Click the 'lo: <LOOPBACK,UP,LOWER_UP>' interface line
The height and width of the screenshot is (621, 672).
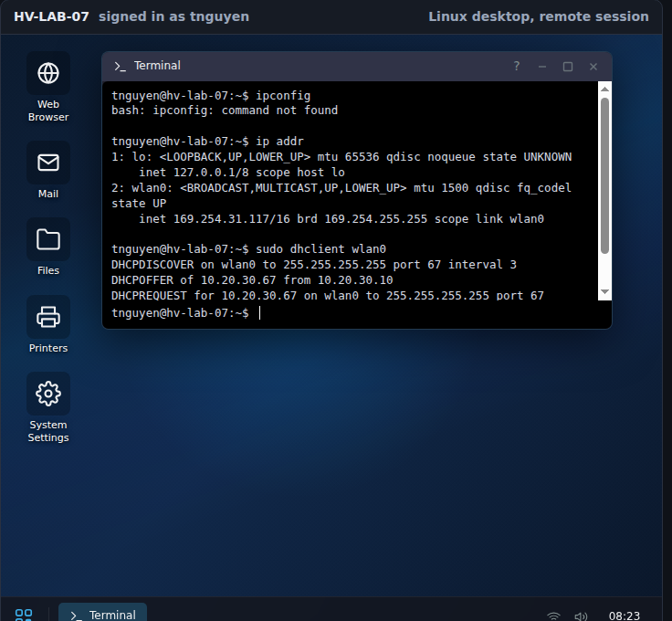coord(341,157)
